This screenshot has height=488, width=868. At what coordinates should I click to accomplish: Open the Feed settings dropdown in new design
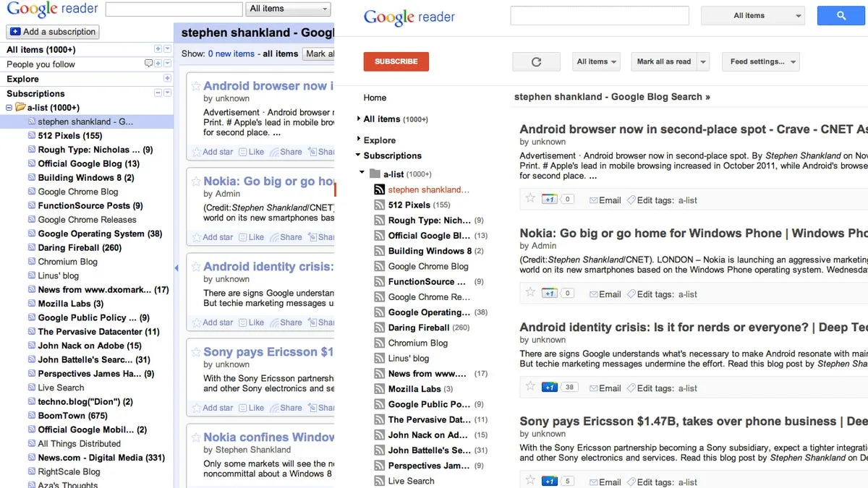tap(760, 61)
